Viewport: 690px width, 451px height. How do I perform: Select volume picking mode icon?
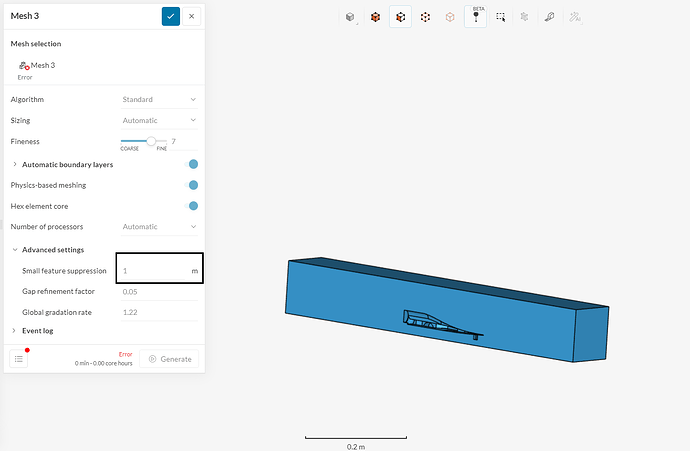pyautogui.click(x=375, y=17)
